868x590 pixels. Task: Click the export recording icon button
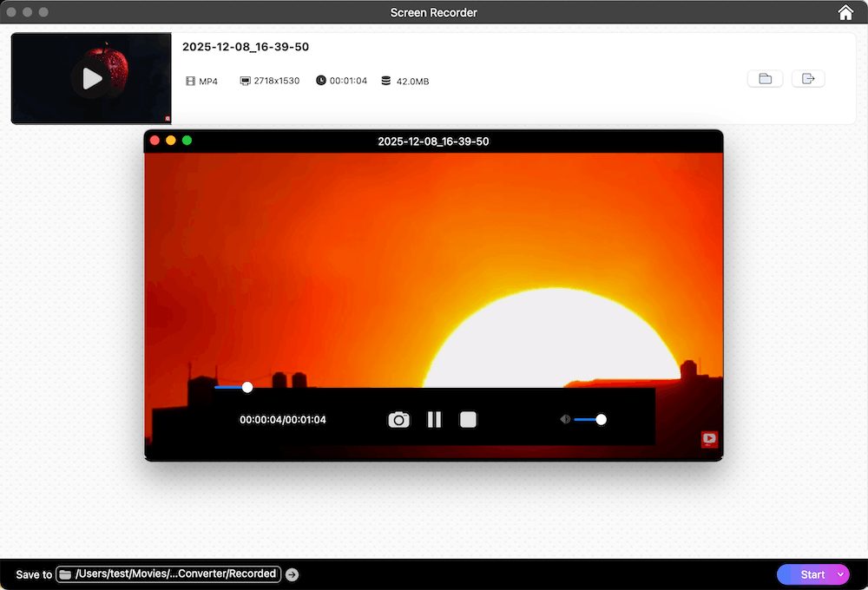(x=808, y=79)
